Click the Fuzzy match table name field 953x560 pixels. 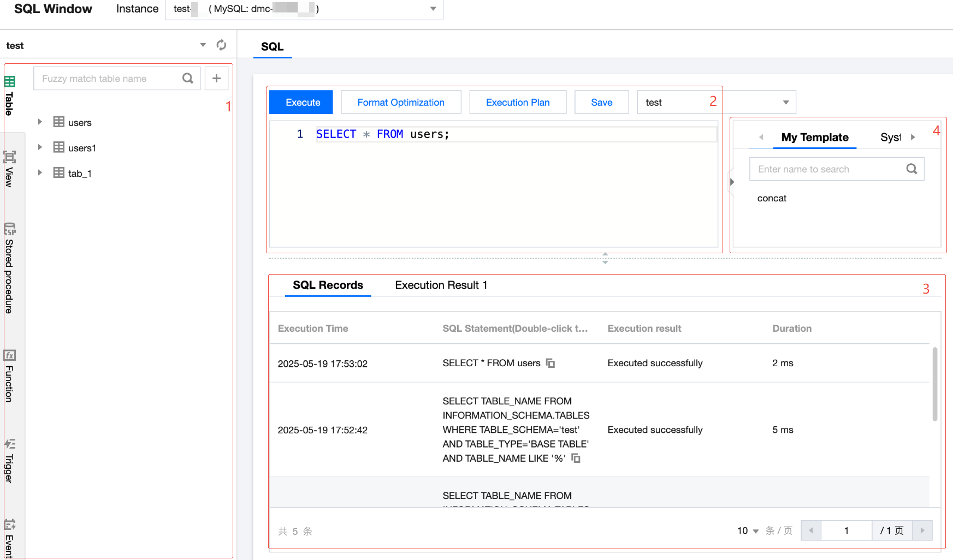click(x=109, y=79)
